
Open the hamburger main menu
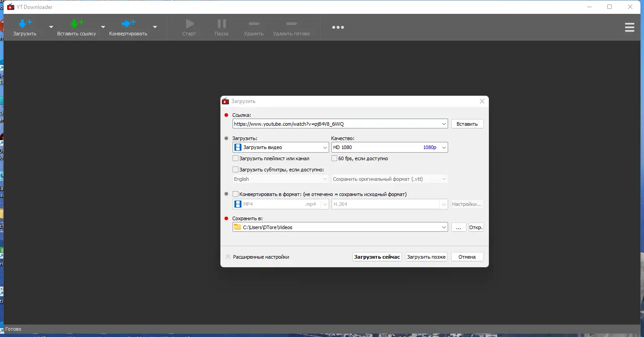point(629,27)
